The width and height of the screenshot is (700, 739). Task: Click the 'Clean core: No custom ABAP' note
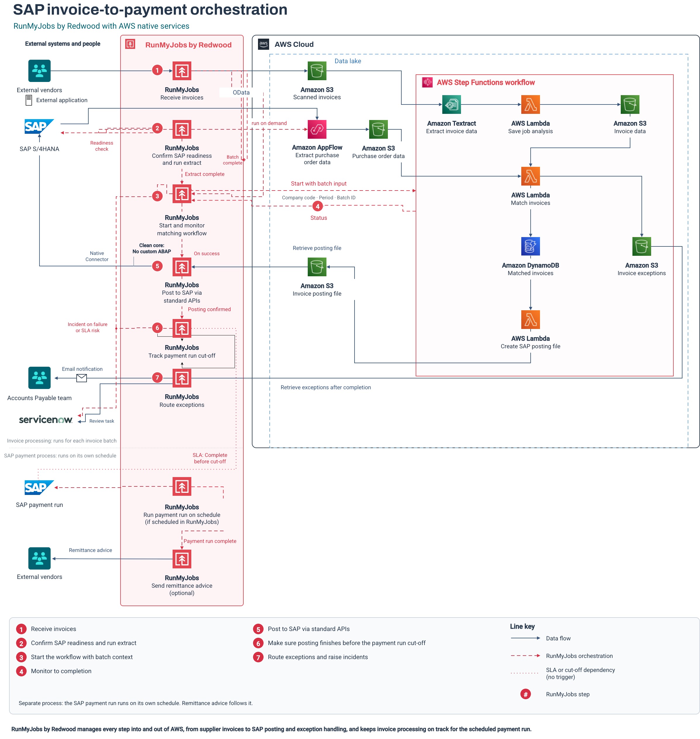tap(152, 248)
